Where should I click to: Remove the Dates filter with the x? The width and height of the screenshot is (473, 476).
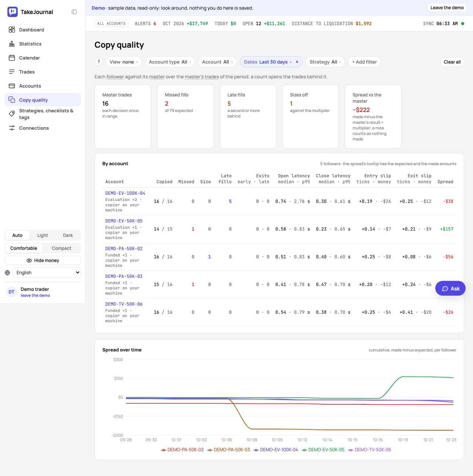pyautogui.click(x=297, y=62)
